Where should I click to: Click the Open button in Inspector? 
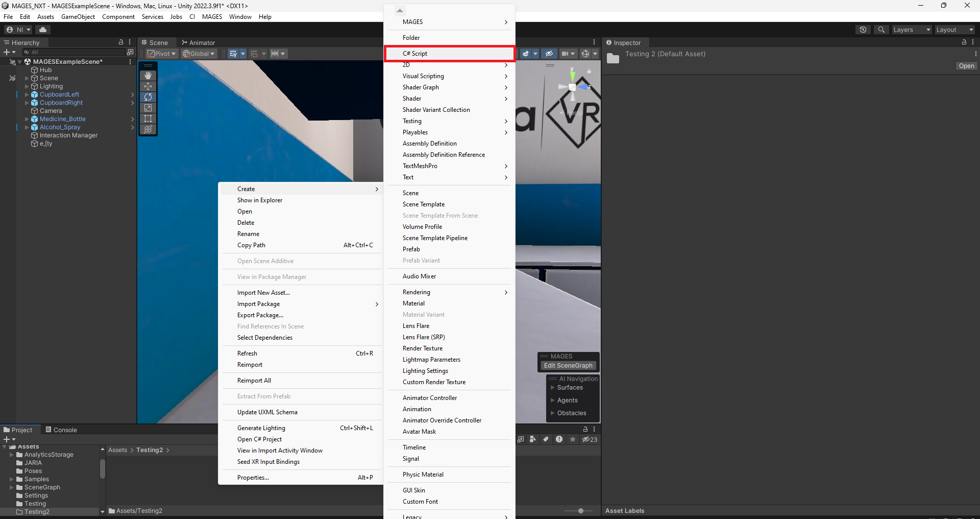point(966,66)
